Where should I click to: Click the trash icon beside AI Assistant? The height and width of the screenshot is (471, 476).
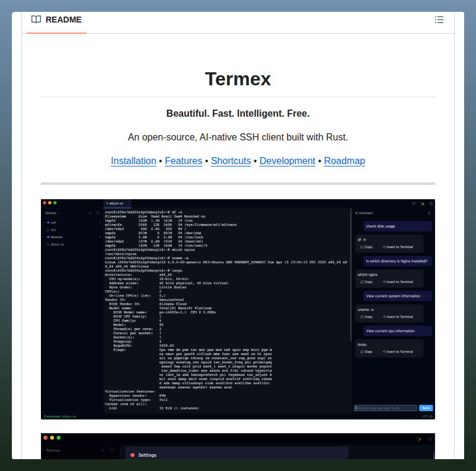[429, 213]
